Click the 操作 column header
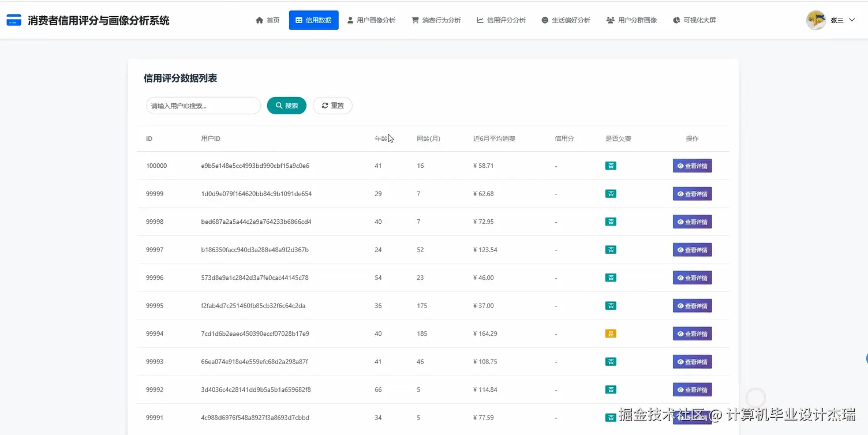This screenshot has height=435, width=868. click(692, 139)
